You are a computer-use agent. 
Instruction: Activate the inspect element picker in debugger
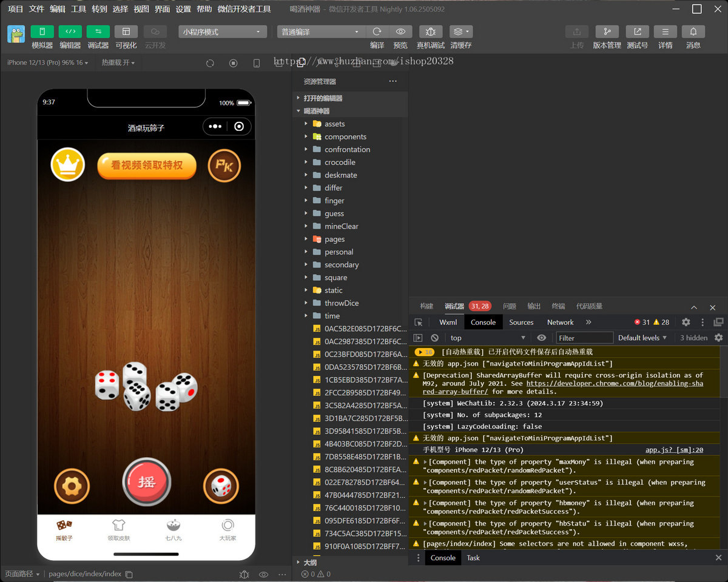coord(419,323)
